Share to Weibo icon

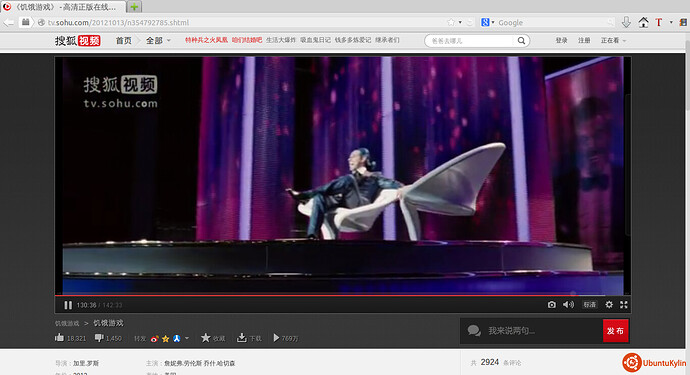click(x=154, y=338)
